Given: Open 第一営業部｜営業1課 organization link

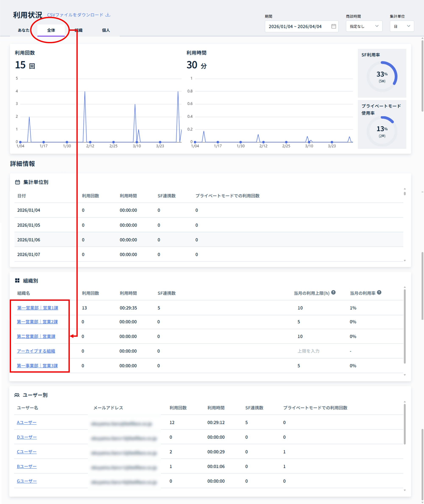Looking at the screenshot, I should click(x=38, y=308).
